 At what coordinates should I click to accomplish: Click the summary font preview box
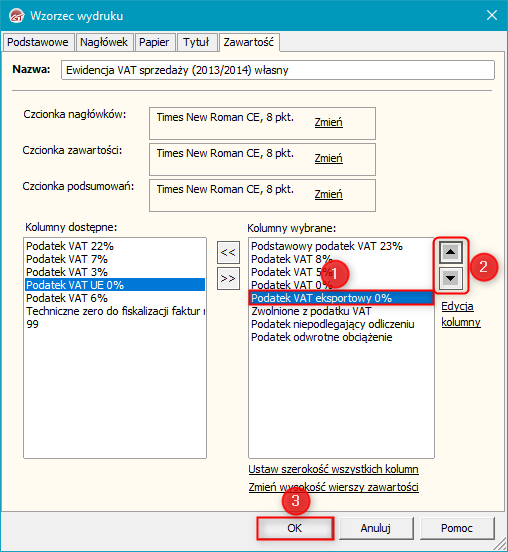coord(262,195)
